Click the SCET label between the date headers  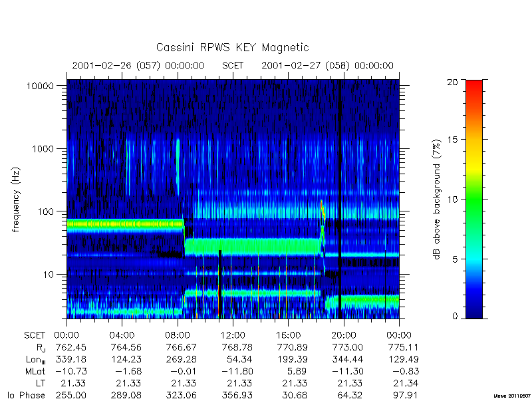point(233,65)
